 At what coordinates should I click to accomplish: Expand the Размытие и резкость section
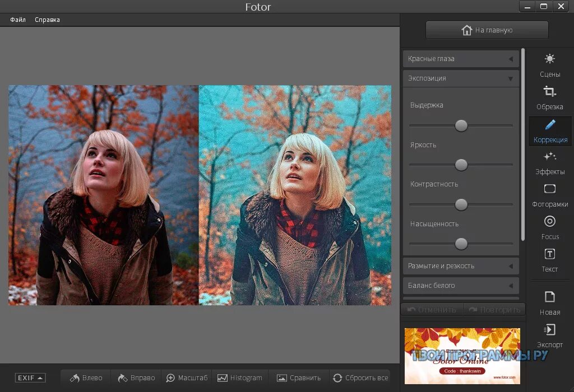point(461,266)
